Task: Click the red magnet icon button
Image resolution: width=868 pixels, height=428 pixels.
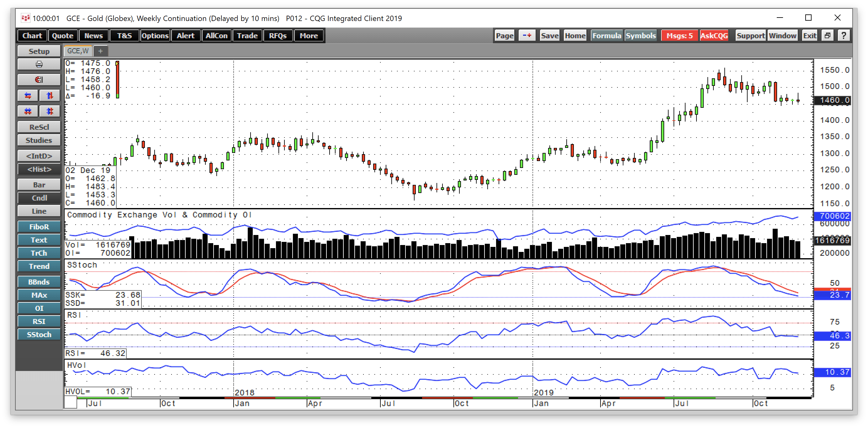Action: (x=39, y=80)
